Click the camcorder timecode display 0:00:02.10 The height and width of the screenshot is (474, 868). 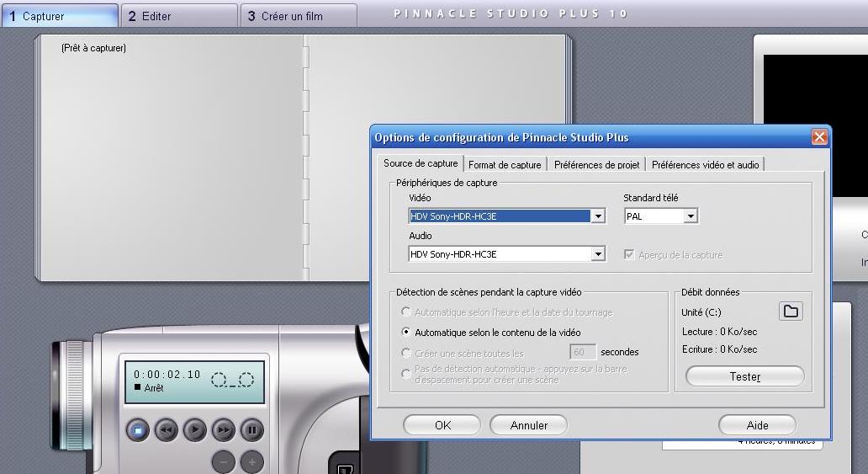(167, 374)
